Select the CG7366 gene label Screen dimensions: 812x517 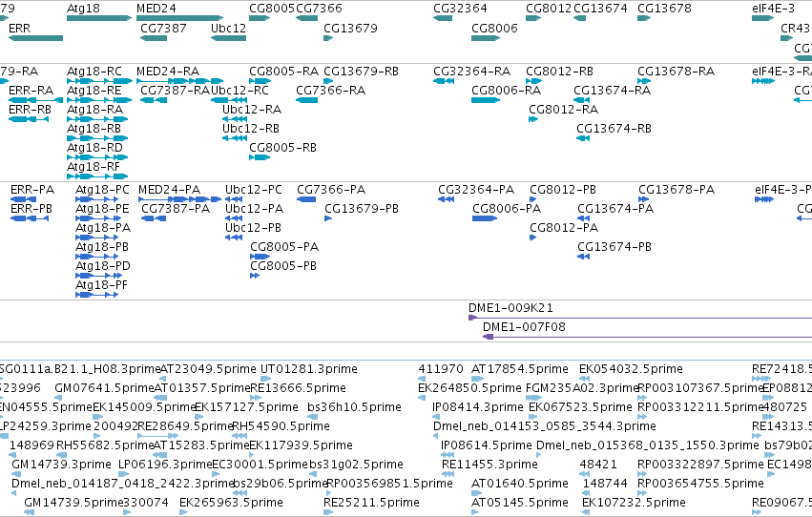319,9
